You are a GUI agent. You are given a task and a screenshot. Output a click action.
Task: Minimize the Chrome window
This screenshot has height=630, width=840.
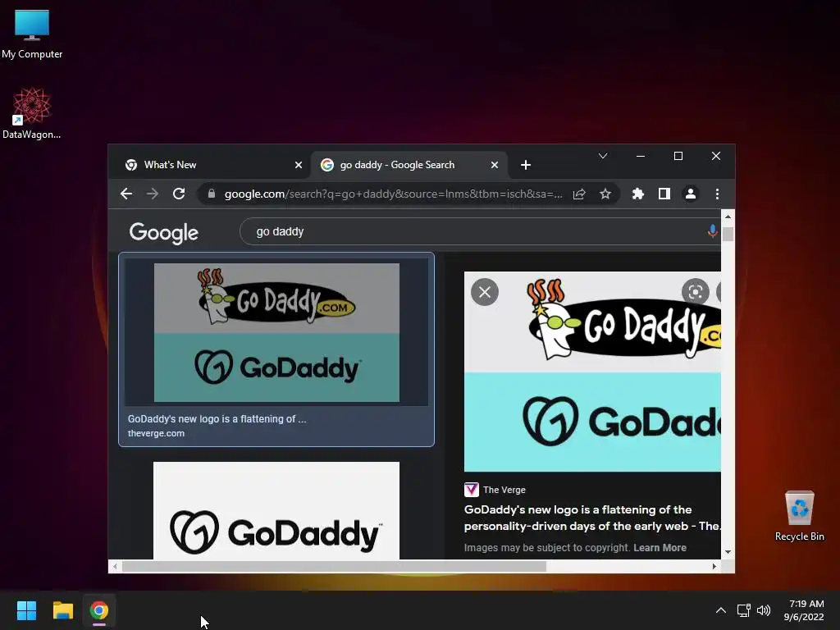pyautogui.click(x=641, y=156)
